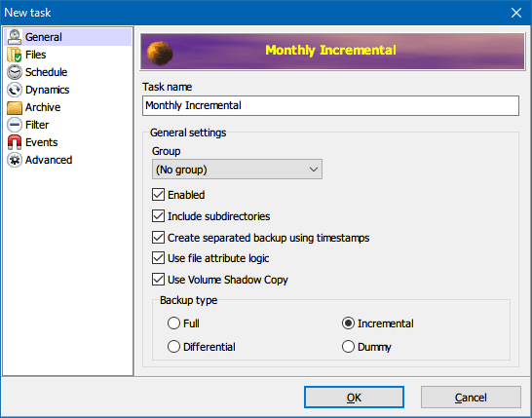532x418 pixels.
Task: Go to the Archive section
Action: pyautogui.click(x=43, y=107)
